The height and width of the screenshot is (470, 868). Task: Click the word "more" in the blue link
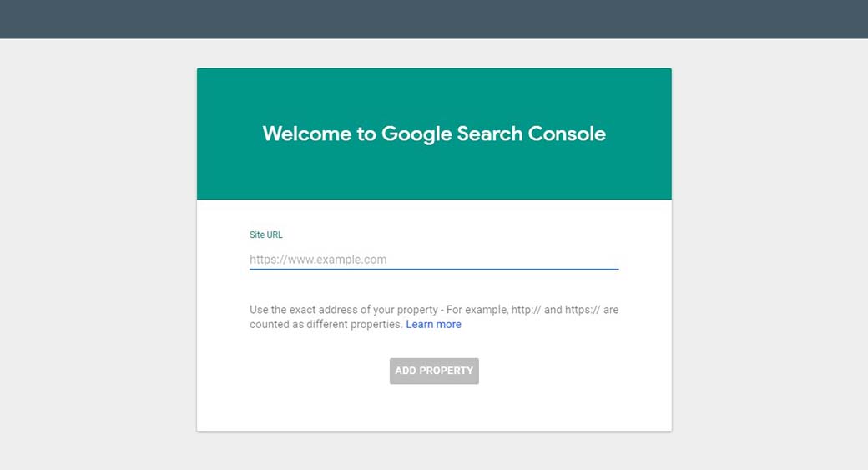pyautogui.click(x=448, y=325)
